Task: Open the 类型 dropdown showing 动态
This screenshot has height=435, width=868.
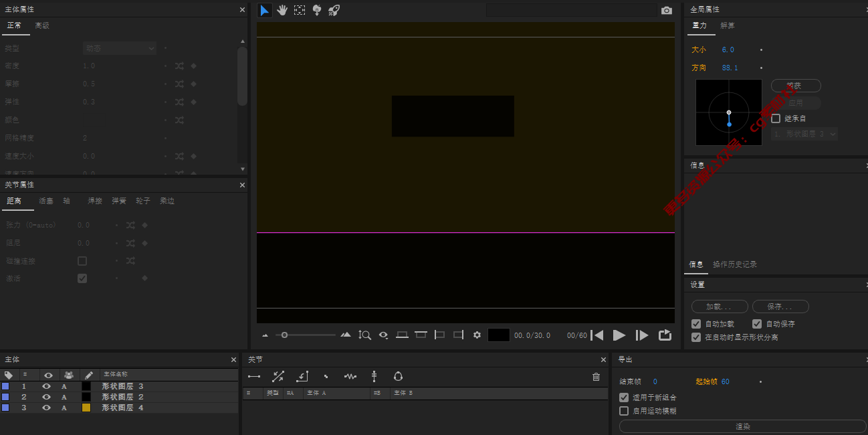Action: tap(119, 48)
